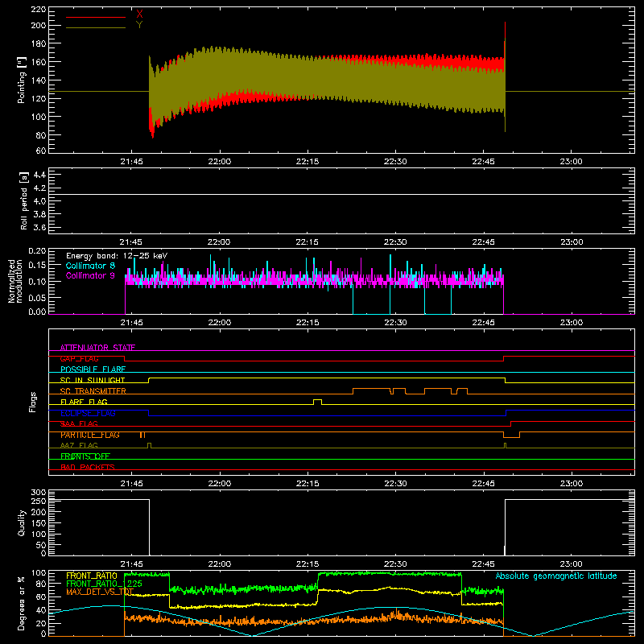Click the 300 tick on Quality axis
This screenshot has height=644, width=644.
click(x=39, y=493)
